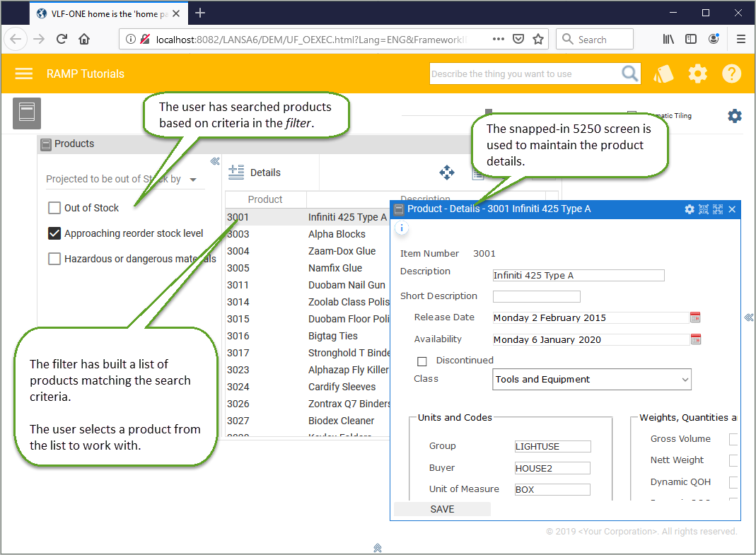Click the search magnifier in the orange header

click(x=629, y=74)
